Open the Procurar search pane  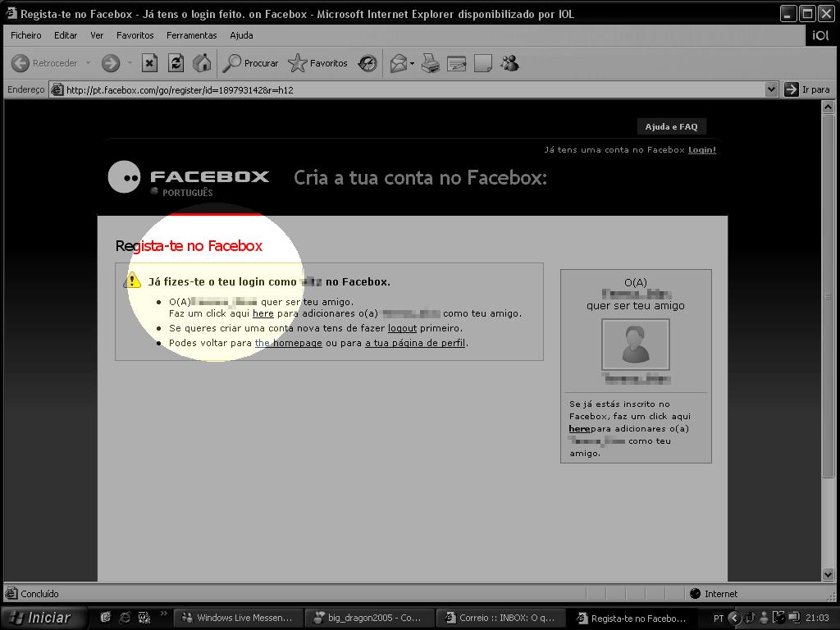[251, 63]
